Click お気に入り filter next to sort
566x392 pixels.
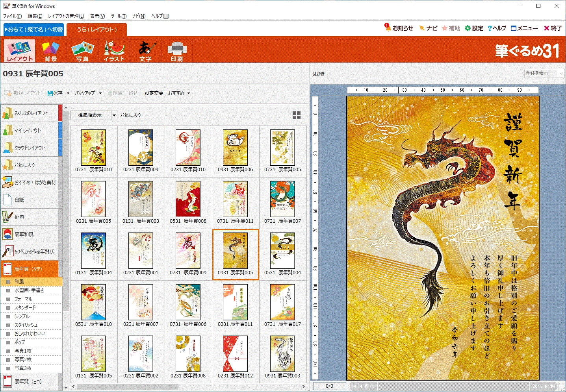coord(130,115)
